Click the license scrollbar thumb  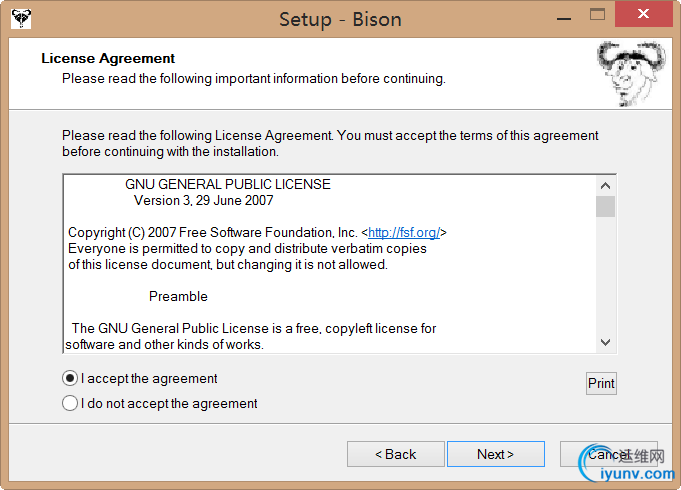pyautogui.click(x=605, y=206)
